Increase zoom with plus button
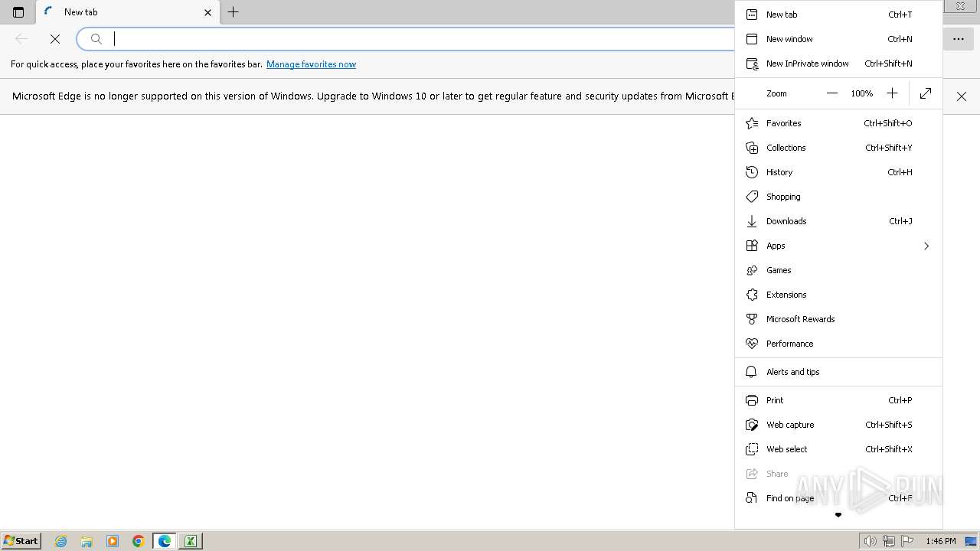The height and width of the screenshot is (551, 980). [x=892, y=93]
